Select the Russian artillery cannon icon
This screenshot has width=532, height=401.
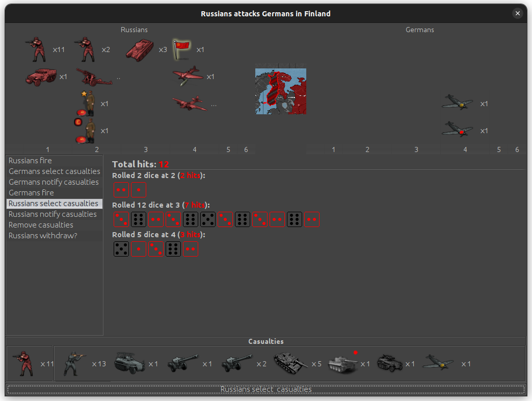click(94, 77)
